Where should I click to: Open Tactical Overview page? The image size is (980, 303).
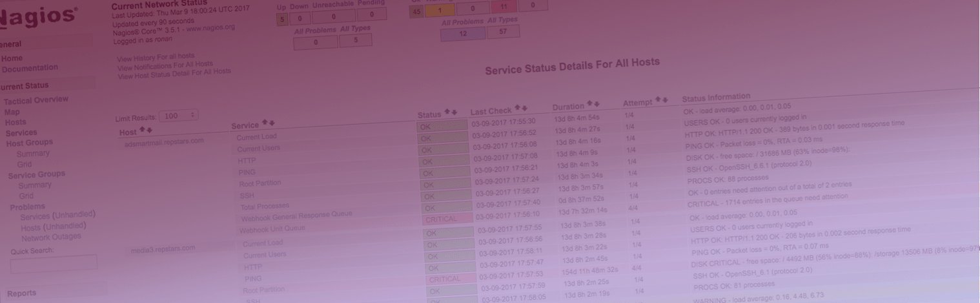pos(36,100)
